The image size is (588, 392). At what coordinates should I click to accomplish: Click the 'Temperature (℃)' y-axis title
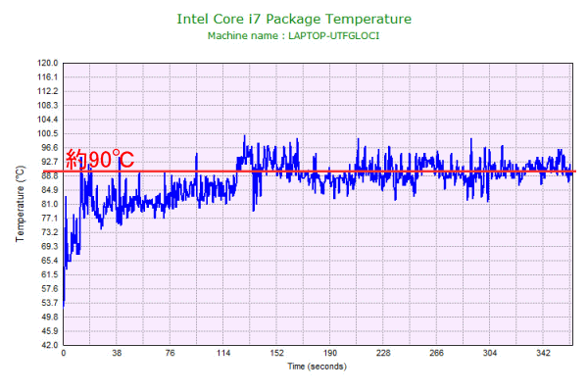click(x=20, y=204)
